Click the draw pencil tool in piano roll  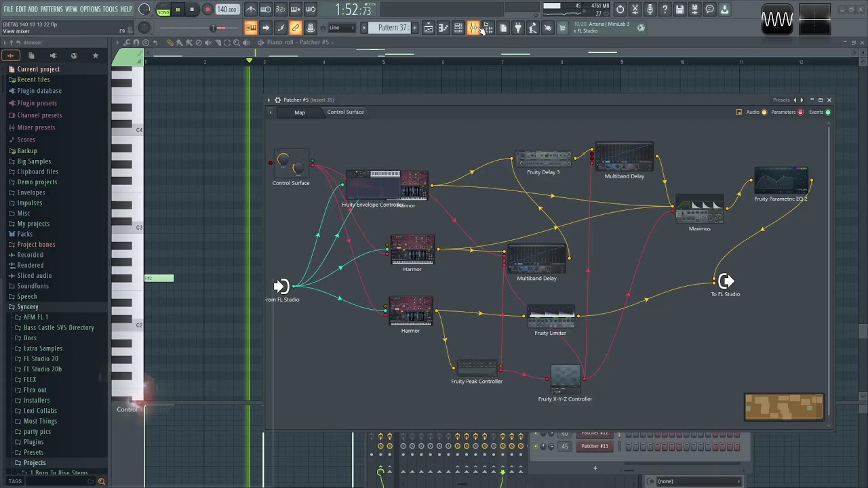click(x=170, y=43)
